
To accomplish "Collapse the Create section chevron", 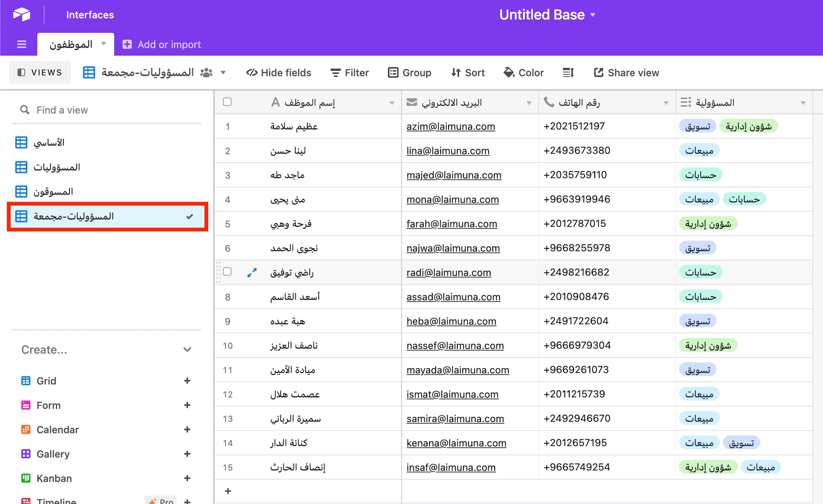I will pyautogui.click(x=187, y=349).
